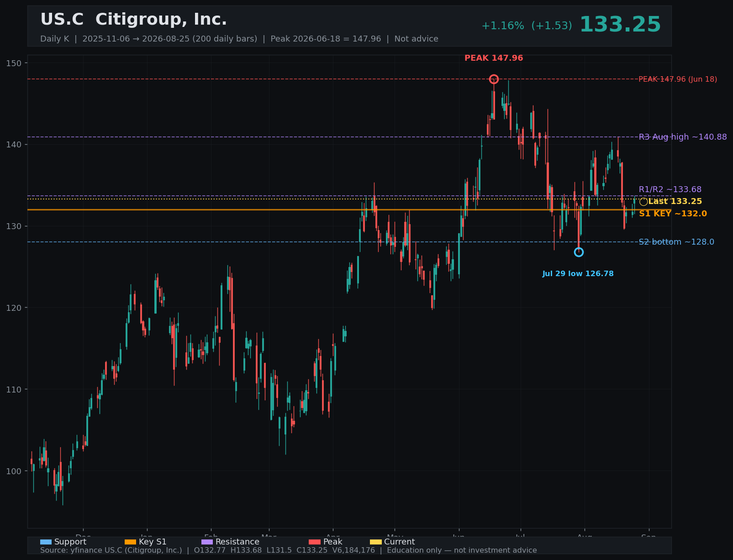Select the blue circle marker at the July low
The image size is (733, 560).
click(579, 252)
